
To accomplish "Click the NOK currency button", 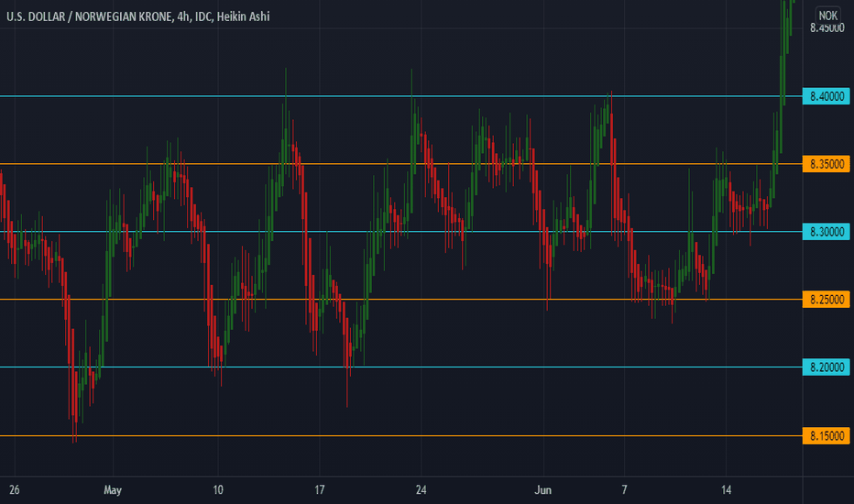I will click(x=827, y=16).
